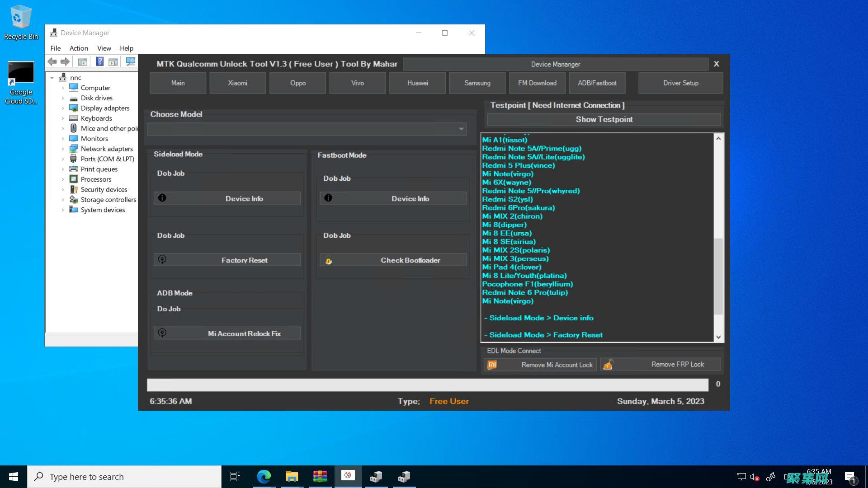The width and height of the screenshot is (868, 488).
Task: Click the icon on the Factory Reset button
Action: [x=162, y=259]
